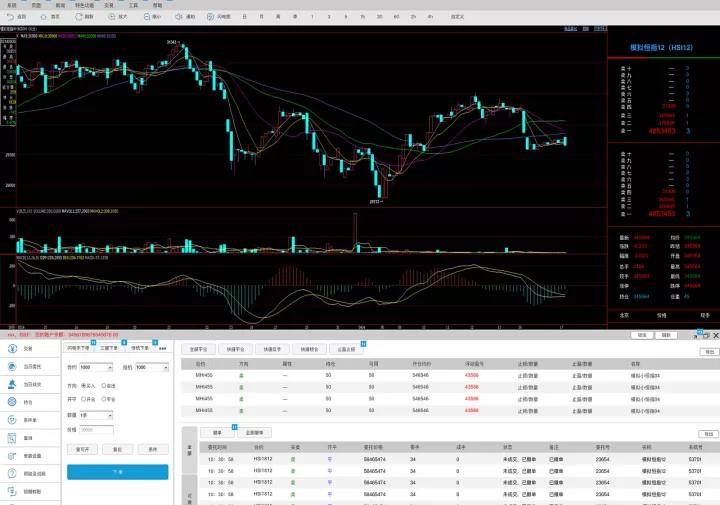The height and width of the screenshot is (505, 720).
Task: Select the 开仓 (open position) radio button
Action: pos(84,399)
